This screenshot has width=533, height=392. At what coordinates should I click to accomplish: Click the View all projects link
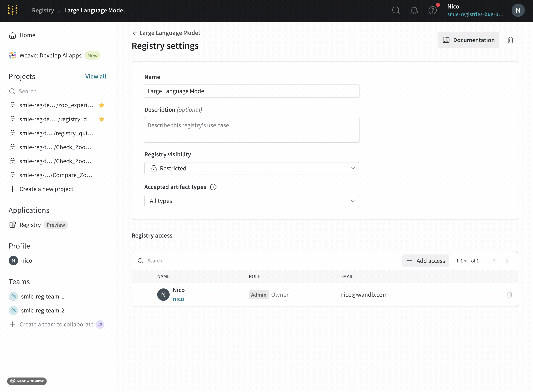pyautogui.click(x=96, y=76)
